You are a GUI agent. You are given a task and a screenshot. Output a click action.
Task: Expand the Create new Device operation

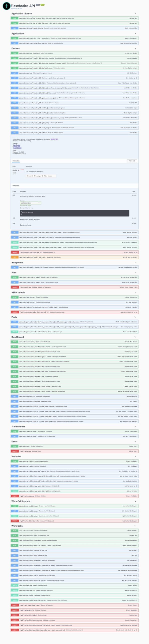[74, 53]
